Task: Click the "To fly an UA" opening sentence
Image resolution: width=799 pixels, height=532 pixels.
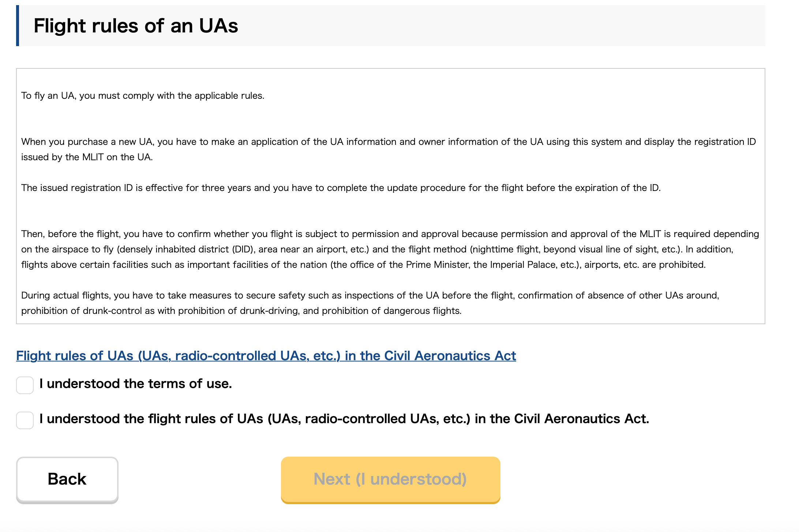Action: 143,96
